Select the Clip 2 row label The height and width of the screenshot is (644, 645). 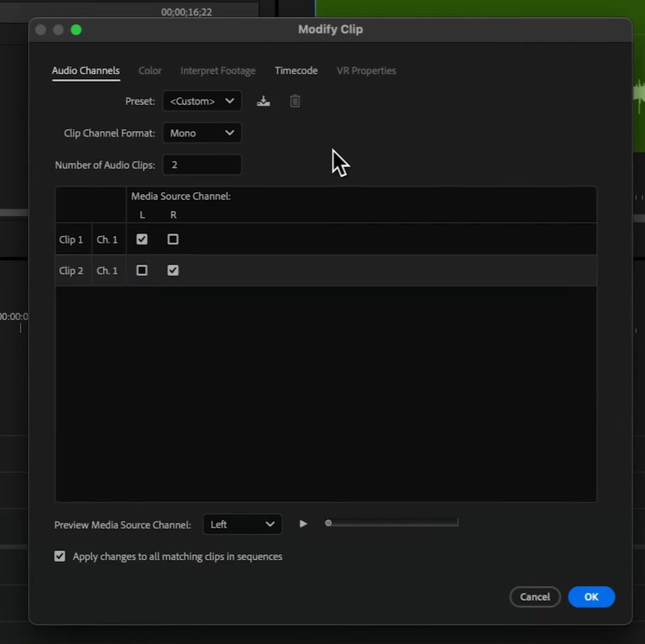coord(71,270)
